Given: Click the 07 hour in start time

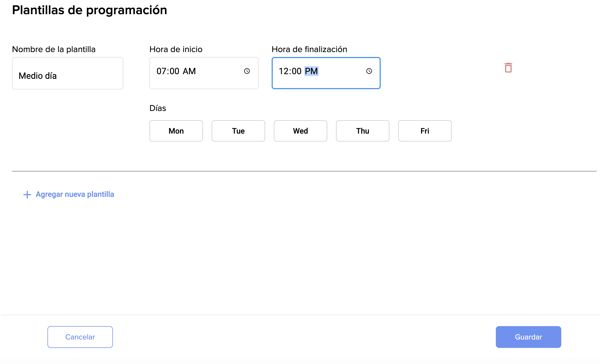Looking at the screenshot, I should (161, 71).
